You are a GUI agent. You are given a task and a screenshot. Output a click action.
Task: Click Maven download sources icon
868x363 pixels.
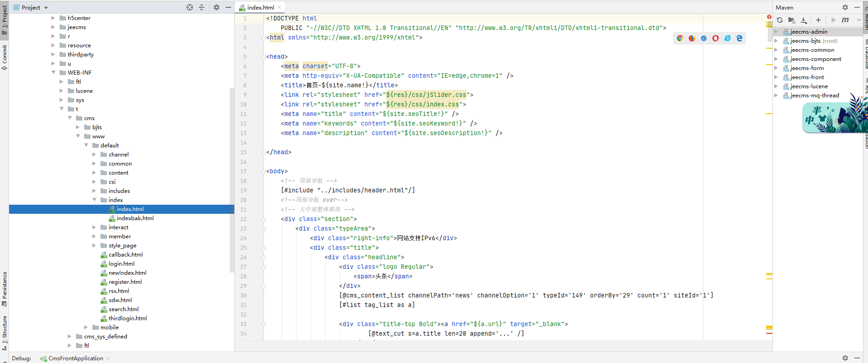pyautogui.click(x=804, y=20)
